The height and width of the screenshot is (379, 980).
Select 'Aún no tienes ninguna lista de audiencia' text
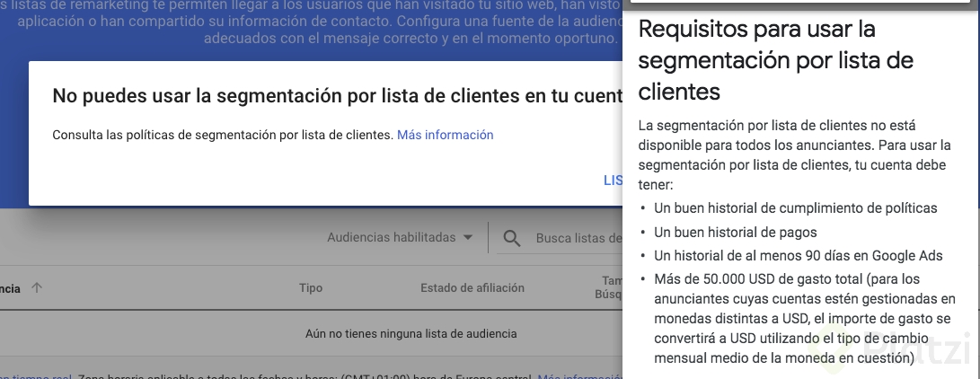411,333
